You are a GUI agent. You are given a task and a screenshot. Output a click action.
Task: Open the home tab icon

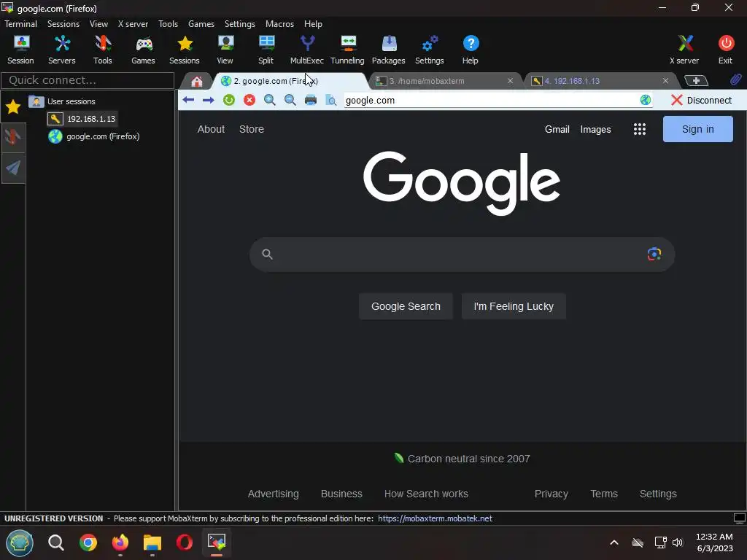197,82
